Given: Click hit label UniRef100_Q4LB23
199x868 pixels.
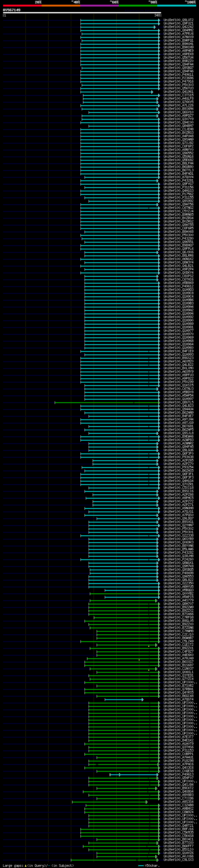Looking at the screenshot, I should (x=179, y=406).
